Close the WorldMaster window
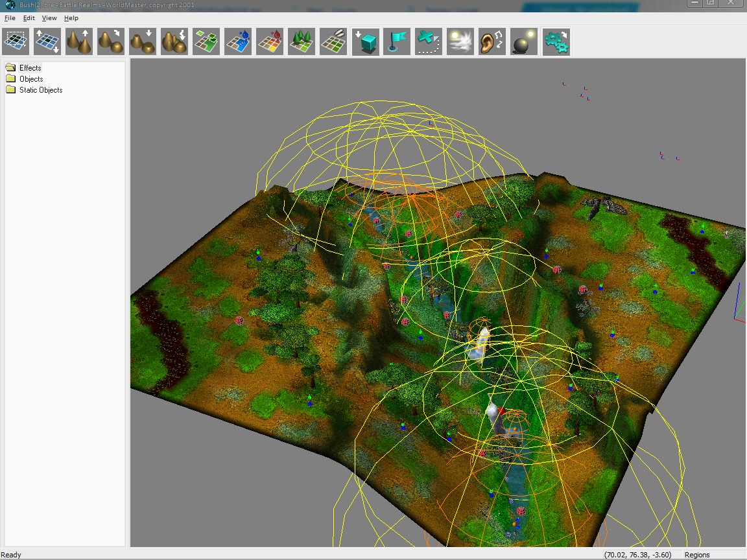 [731, 3]
